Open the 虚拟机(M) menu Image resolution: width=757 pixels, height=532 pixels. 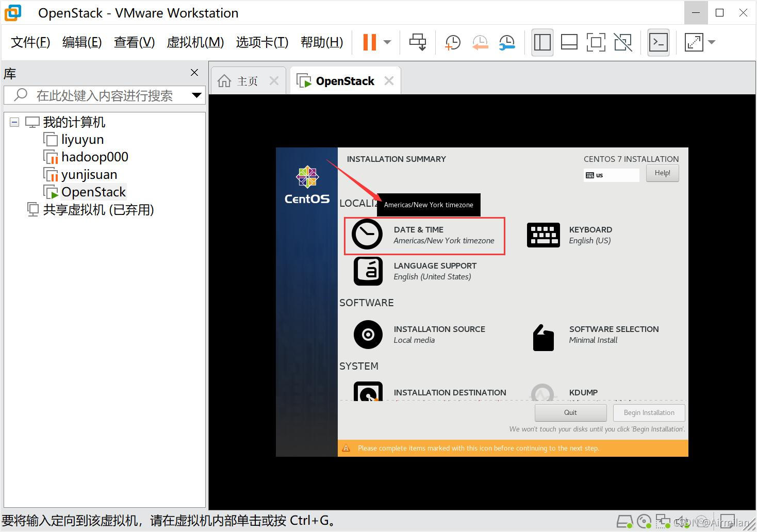tap(195, 42)
